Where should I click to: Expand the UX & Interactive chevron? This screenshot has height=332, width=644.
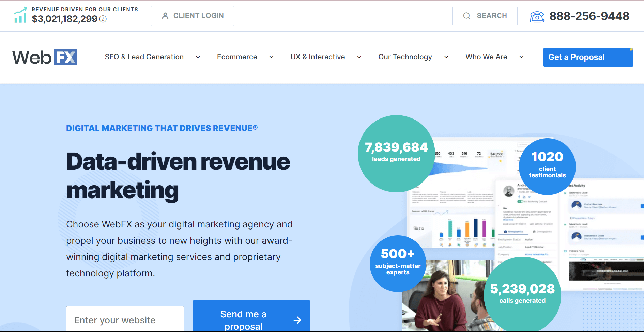tap(359, 57)
